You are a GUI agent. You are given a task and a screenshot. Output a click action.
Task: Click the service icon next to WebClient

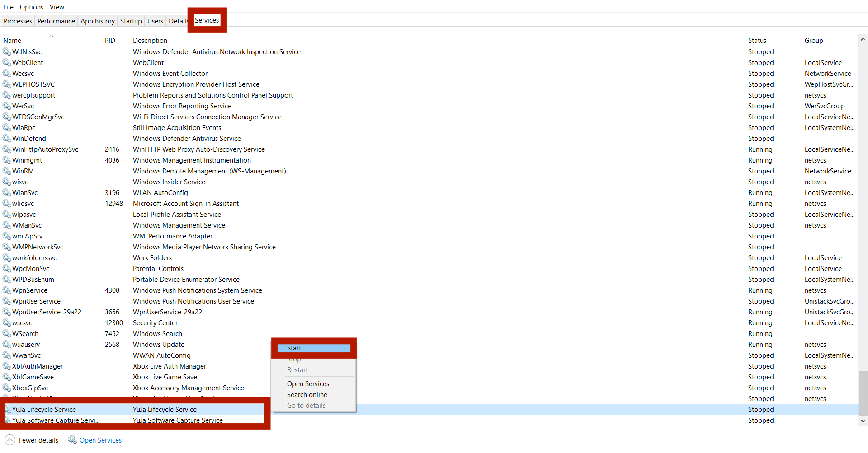tap(7, 62)
